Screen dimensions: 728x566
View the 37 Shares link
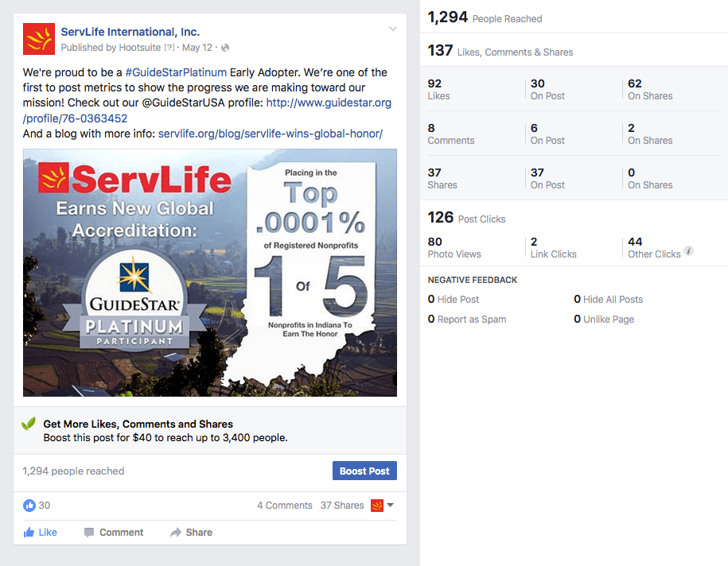pyautogui.click(x=342, y=506)
